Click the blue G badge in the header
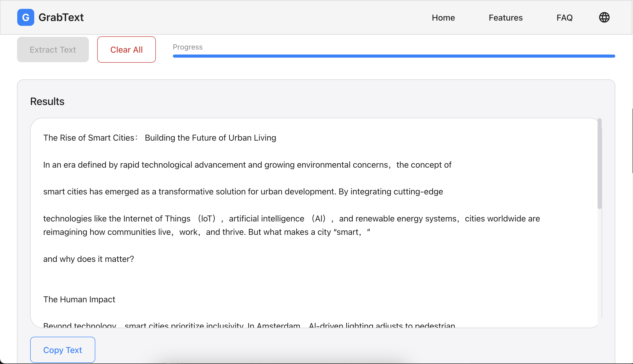The height and width of the screenshot is (364, 633). click(x=26, y=17)
